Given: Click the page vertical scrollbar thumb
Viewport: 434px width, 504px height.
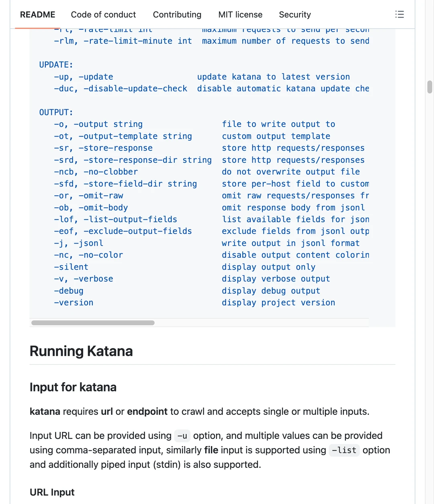Looking at the screenshot, I should tap(430, 87).
